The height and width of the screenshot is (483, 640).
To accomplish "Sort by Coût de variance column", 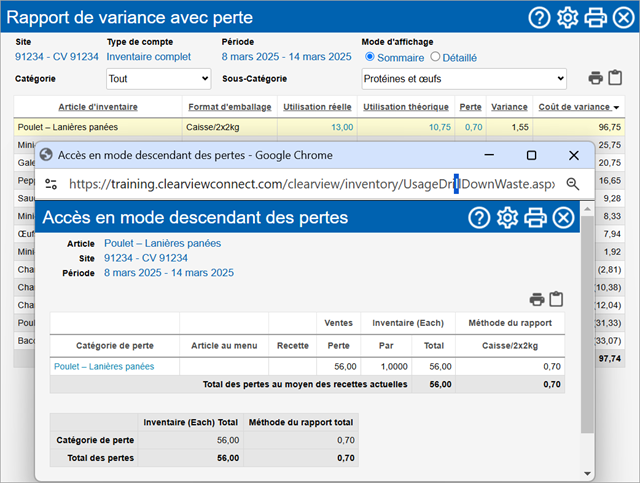I will point(574,107).
